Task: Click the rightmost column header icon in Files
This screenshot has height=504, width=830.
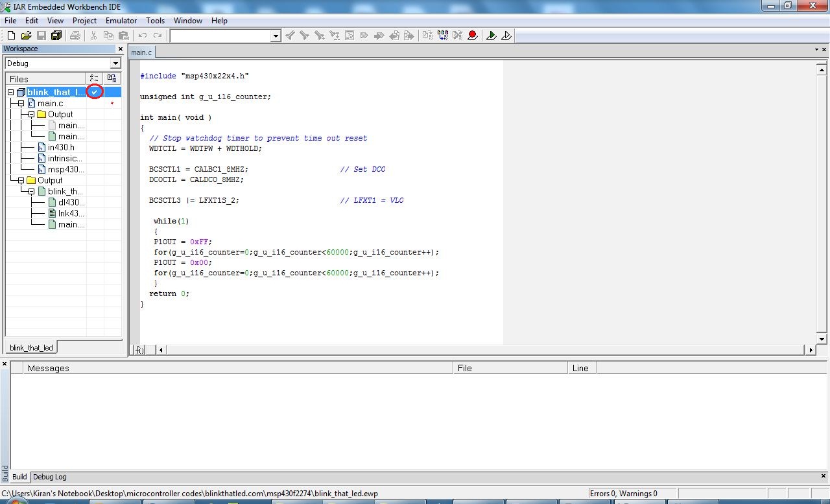Action: coord(112,78)
